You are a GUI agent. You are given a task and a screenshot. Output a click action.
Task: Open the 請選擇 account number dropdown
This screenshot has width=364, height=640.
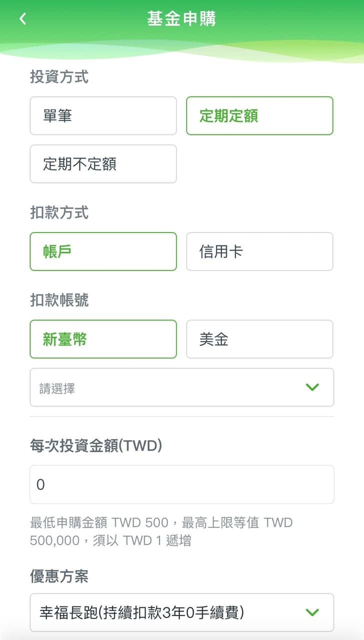tap(182, 387)
